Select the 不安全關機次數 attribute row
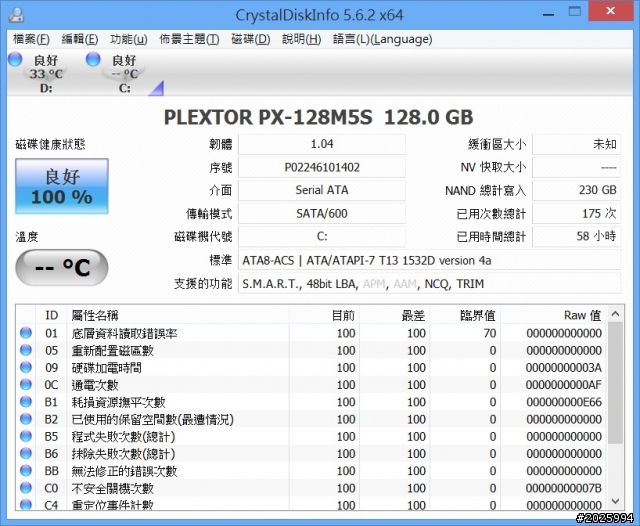 312,488
